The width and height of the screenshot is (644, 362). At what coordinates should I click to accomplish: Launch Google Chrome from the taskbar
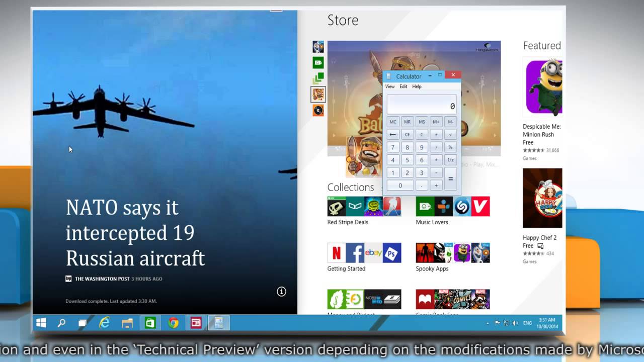click(x=173, y=323)
